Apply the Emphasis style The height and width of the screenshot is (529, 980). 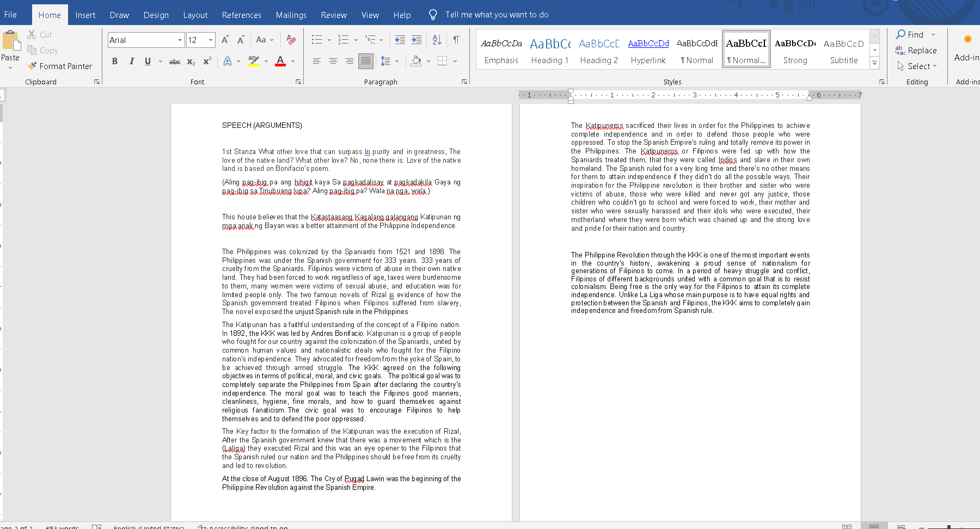coord(501,50)
